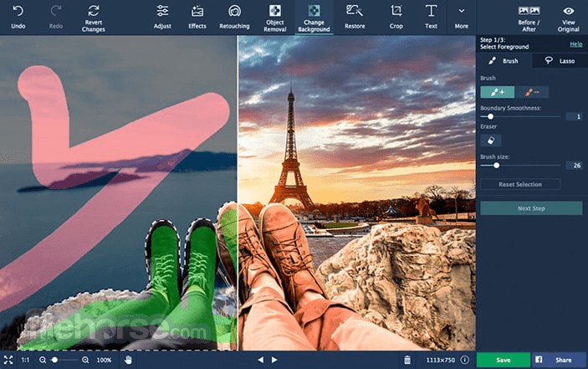The height and width of the screenshot is (369, 588).
Task: Go to the next image arrow
Action: [x=274, y=360]
